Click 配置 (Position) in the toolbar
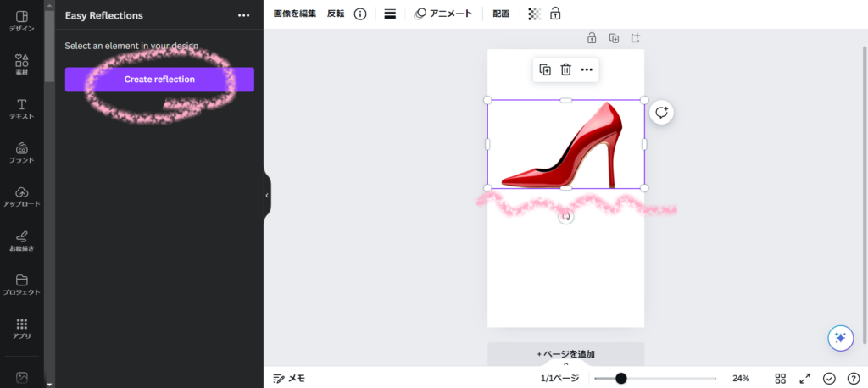Image resolution: width=868 pixels, height=388 pixels. coord(501,14)
